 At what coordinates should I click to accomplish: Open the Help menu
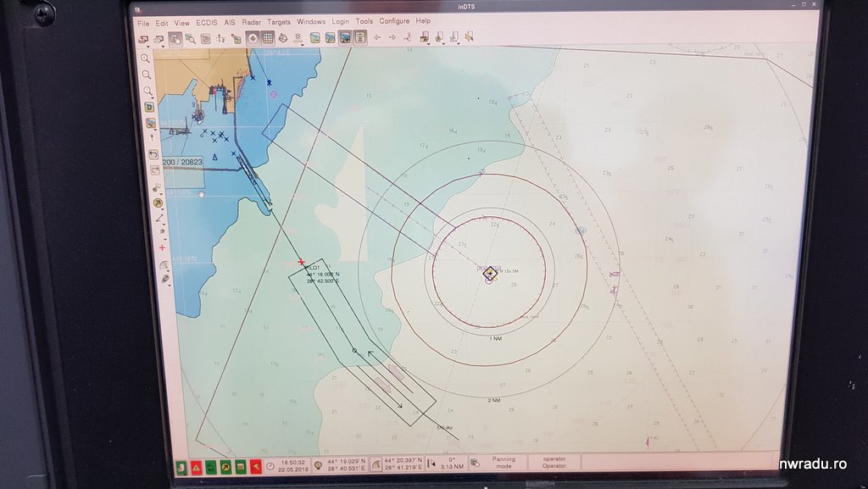[x=423, y=20]
